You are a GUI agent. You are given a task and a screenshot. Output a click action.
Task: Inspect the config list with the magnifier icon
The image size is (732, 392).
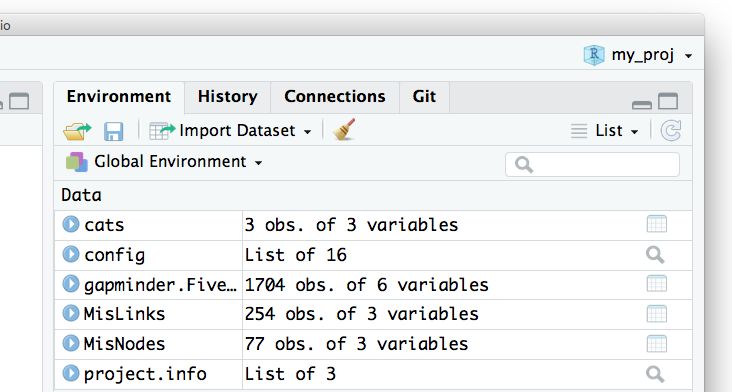click(655, 255)
